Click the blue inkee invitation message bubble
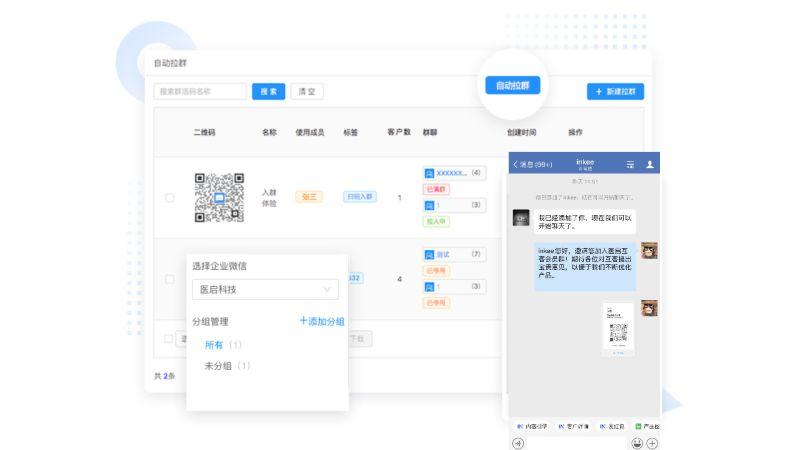800x450 pixels. (585, 266)
